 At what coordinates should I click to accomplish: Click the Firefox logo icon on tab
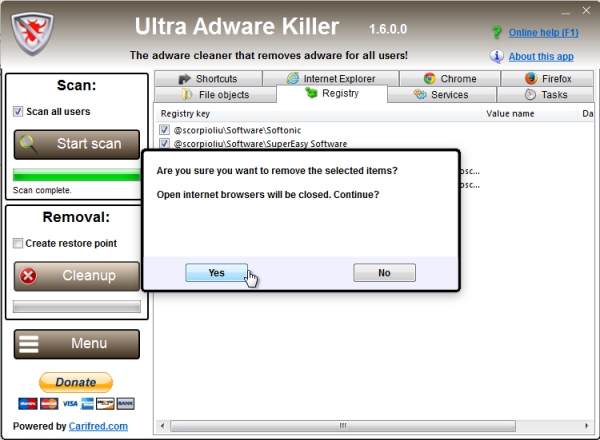[x=531, y=78]
